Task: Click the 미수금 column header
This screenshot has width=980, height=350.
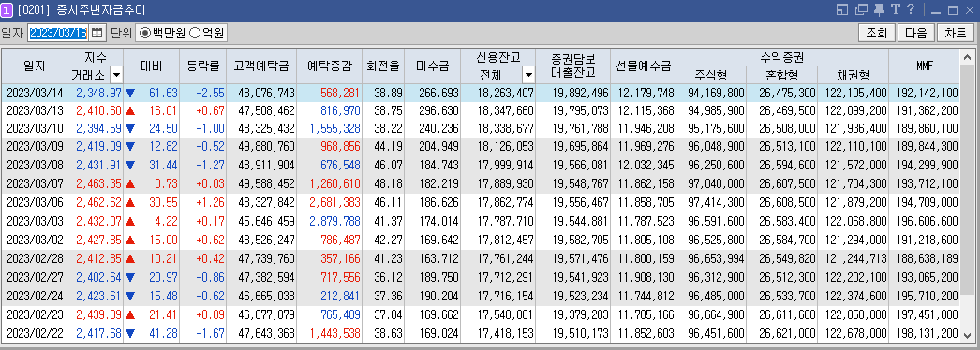Action: (433, 66)
